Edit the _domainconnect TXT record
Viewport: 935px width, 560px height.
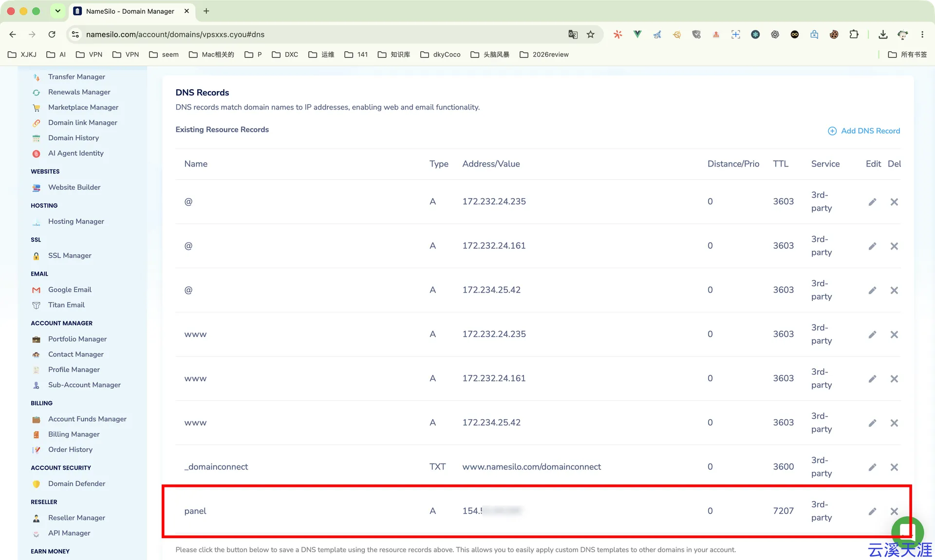click(x=872, y=467)
